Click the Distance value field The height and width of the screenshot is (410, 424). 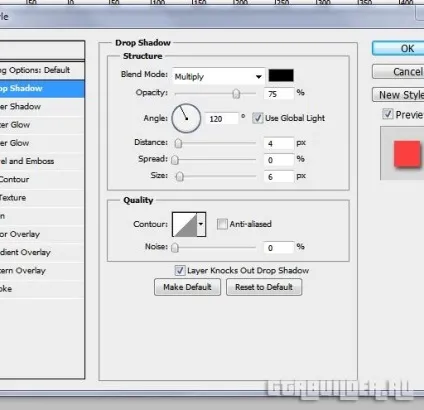279,143
